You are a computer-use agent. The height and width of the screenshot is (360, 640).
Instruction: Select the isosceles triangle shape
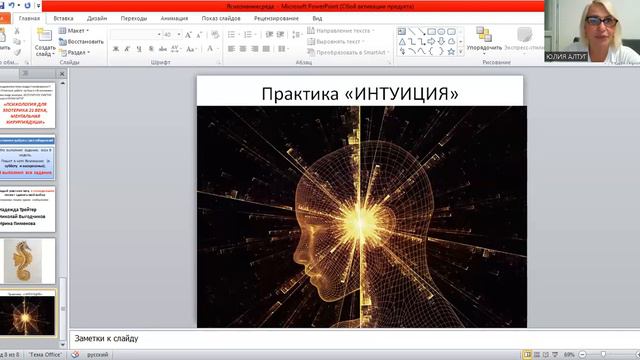tap(402, 42)
